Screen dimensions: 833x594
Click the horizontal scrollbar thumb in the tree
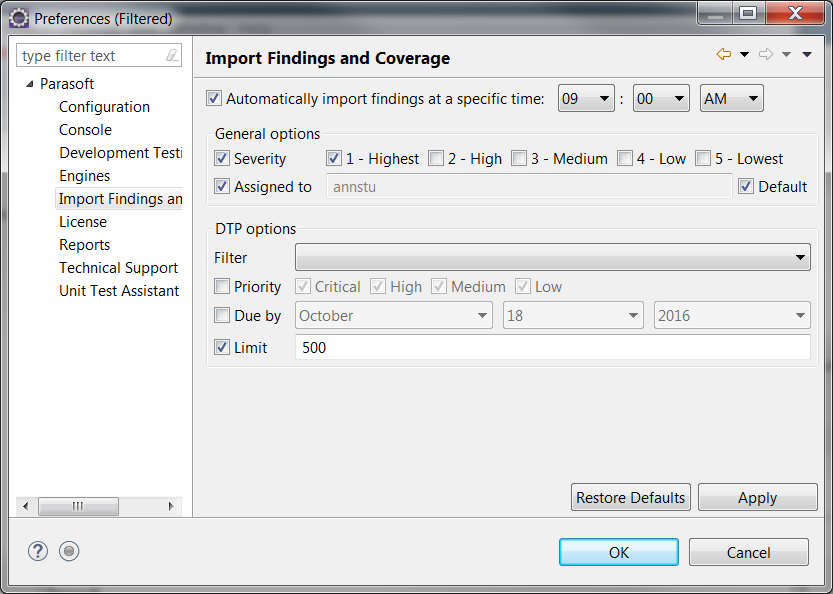coord(78,506)
